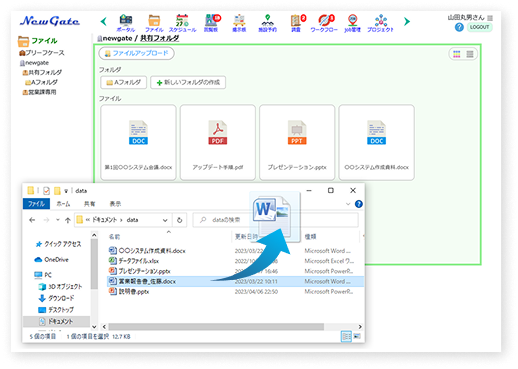Open the Explorer 共有 ribbon tab
This screenshot has height=369, width=518.
point(89,204)
